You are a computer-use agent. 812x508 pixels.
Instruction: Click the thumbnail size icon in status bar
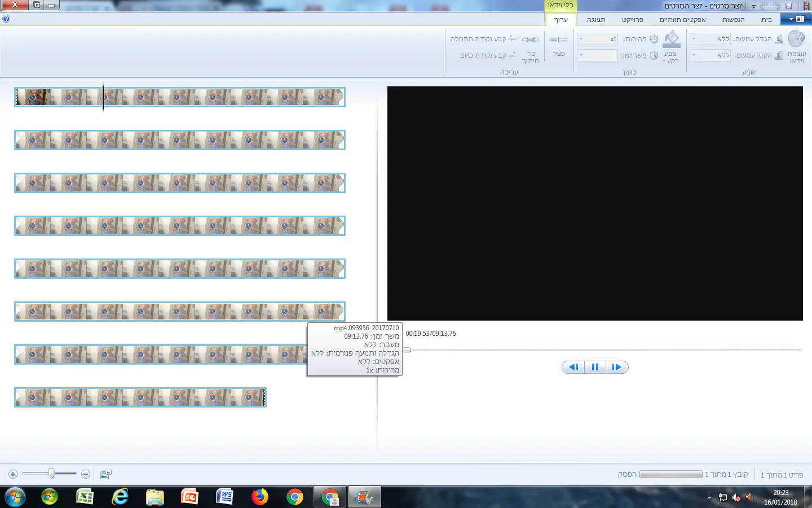(x=105, y=474)
